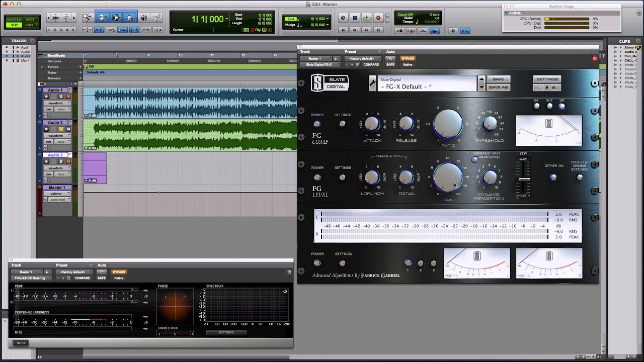This screenshot has width=644, height=362.
Task: Click the wrench icon in Slate plugin
Action: pyautogui.click(x=372, y=83)
